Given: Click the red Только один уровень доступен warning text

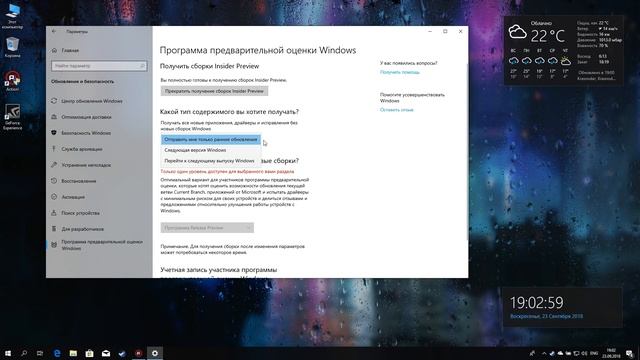Looking at the screenshot, I should coord(227,171).
